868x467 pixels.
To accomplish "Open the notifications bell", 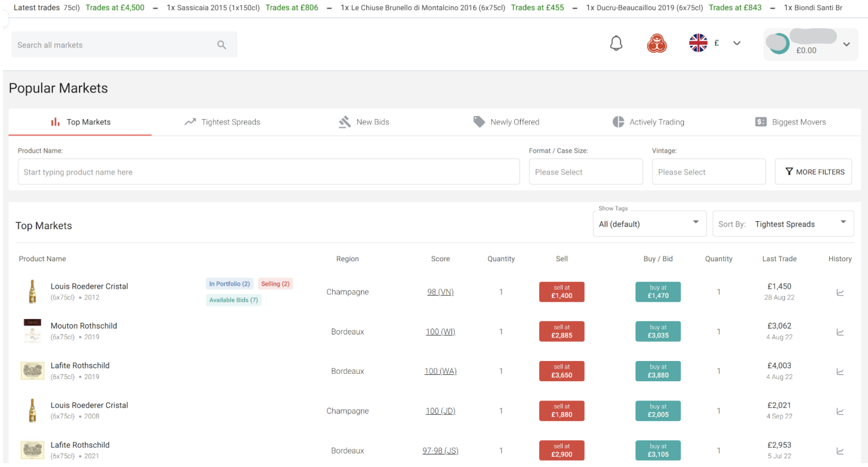I will (x=616, y=43).
